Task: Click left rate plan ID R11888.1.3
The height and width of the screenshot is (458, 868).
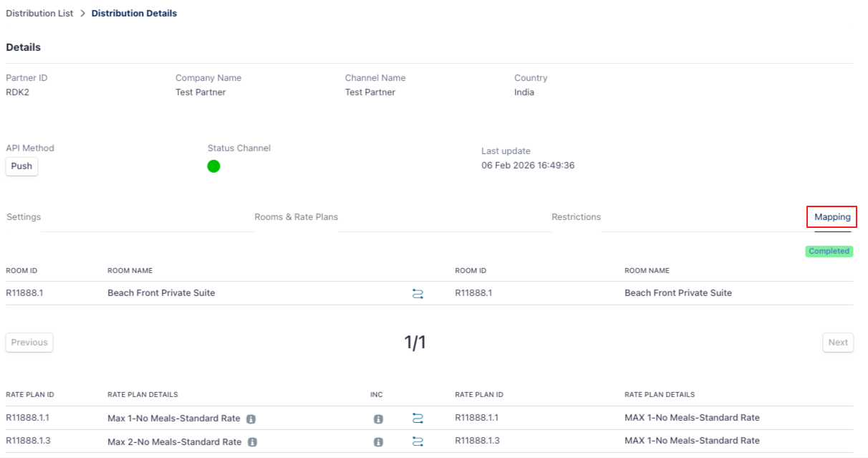Action: (x=28, y=441)
